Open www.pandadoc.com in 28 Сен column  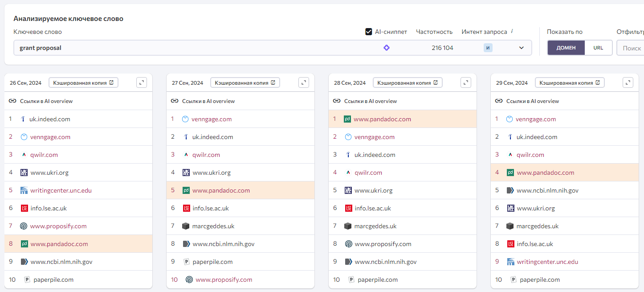[382, 119]
